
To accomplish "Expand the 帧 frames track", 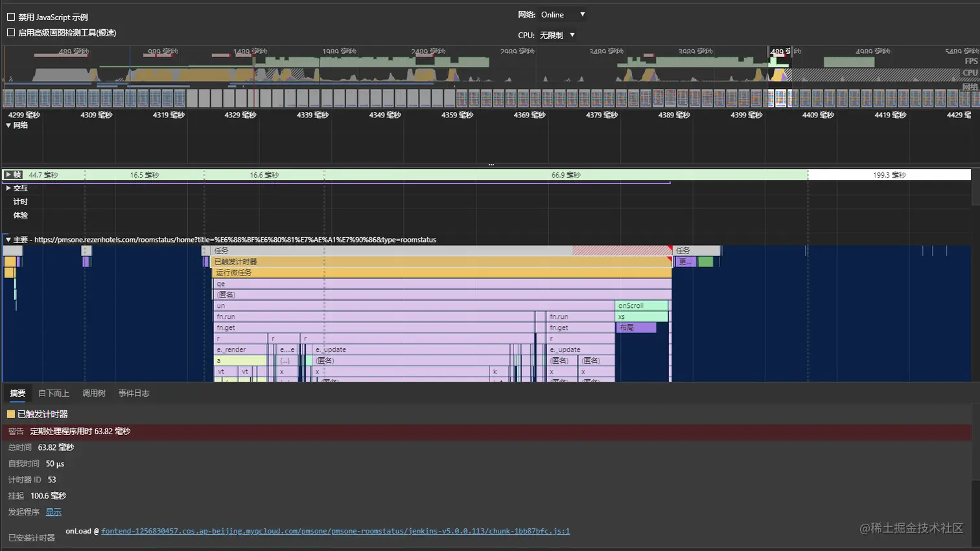I will tap(8, 174).
